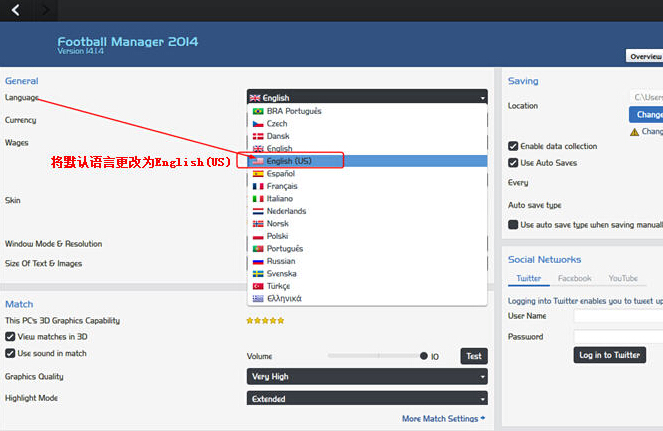This screenshot has height=431, width=663.
Task: Click the Norwegian flag icon
Action: click(x=258, y=224)
